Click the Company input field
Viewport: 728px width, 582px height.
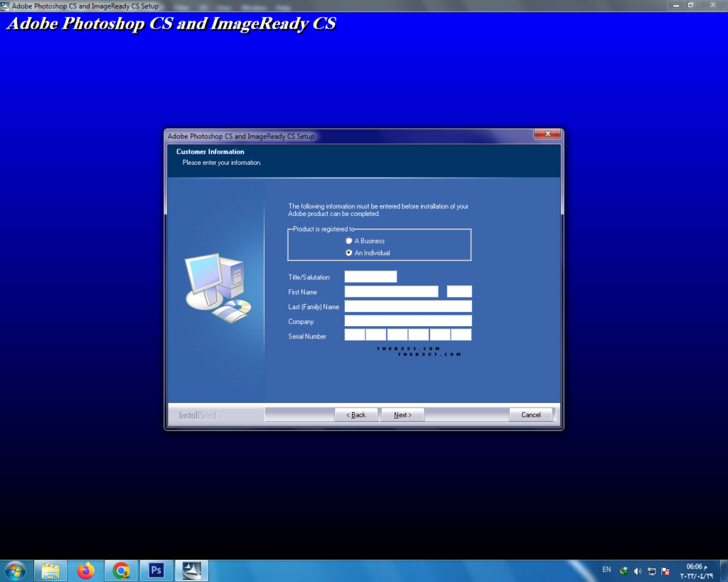pyautogui.click(x=408, y=321)
